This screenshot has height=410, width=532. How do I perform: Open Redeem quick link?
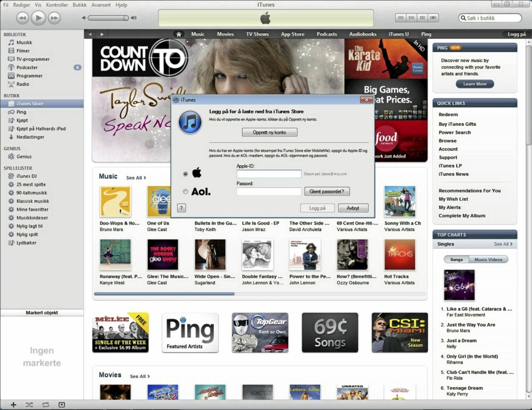(448, 114)
